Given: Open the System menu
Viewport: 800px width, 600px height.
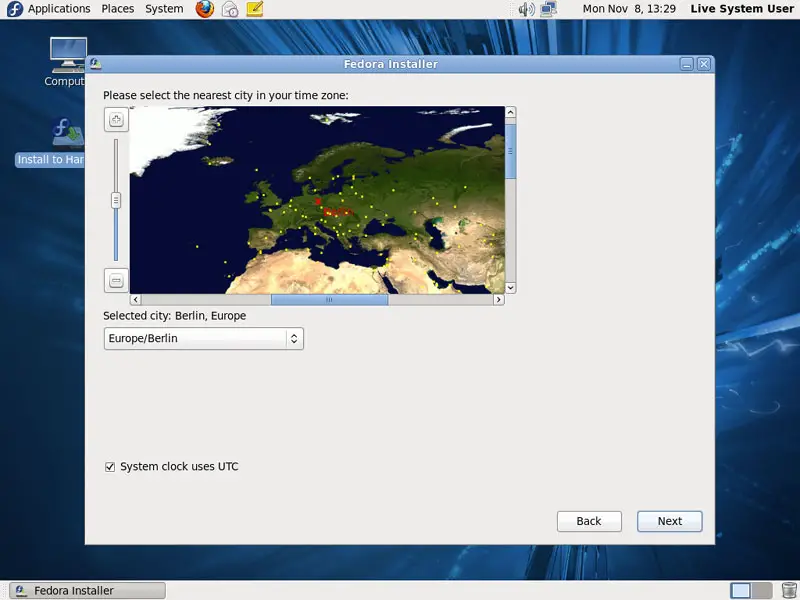Looking at the screenshot, I should [164, 9].
